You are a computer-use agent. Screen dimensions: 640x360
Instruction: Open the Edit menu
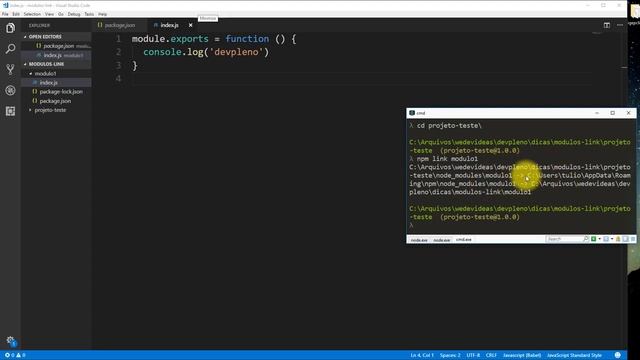click(x=16, y=14)
